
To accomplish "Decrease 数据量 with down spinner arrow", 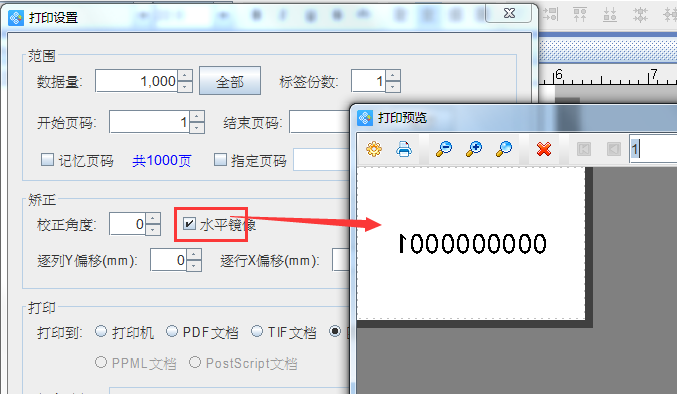I will [x=185, y=86].
